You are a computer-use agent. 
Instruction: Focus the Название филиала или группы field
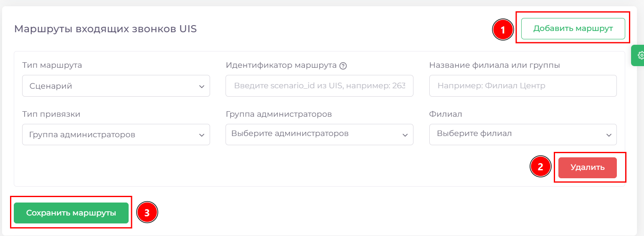[x=523, y=86]
